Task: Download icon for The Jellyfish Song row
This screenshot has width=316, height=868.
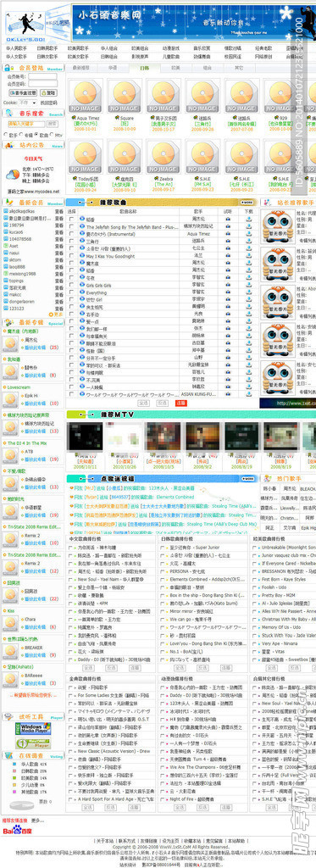Action: [x=248, y=227]
